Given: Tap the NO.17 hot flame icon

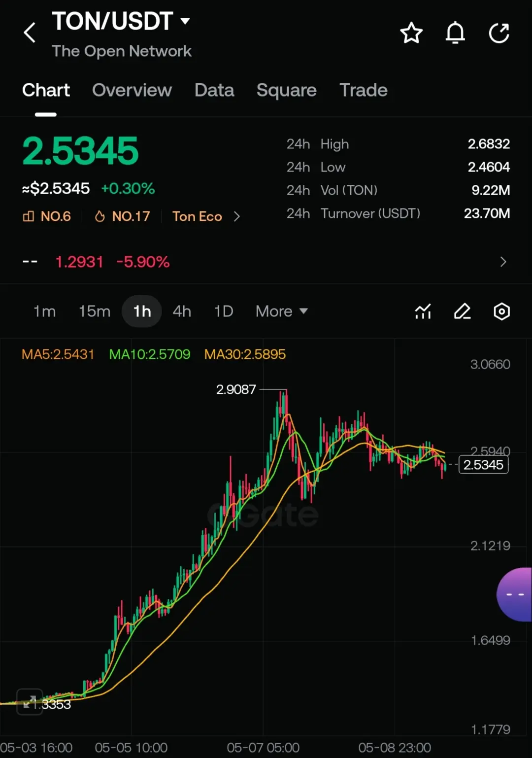Looking at the screenshot, I should 100,216.
